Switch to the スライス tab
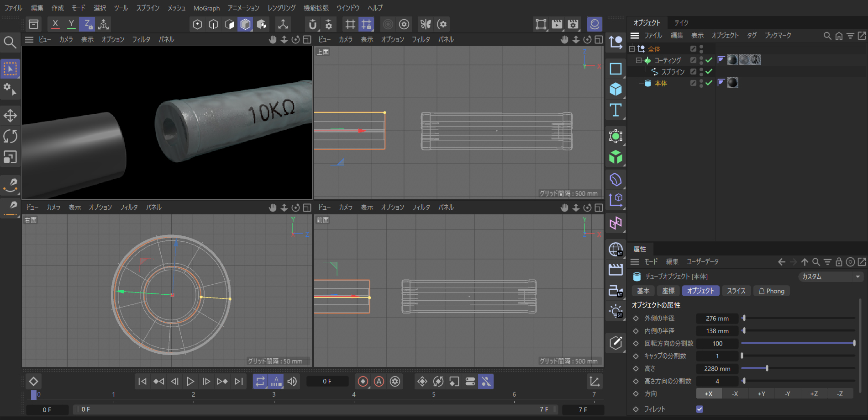 pos(736,291)
